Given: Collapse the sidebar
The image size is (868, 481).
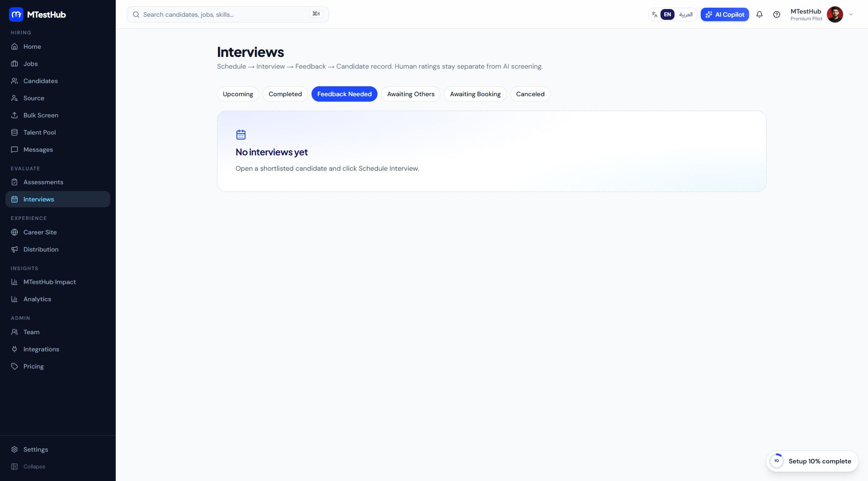Looking at the screenshot, I should pyautogui.click(x=58, y=467).
